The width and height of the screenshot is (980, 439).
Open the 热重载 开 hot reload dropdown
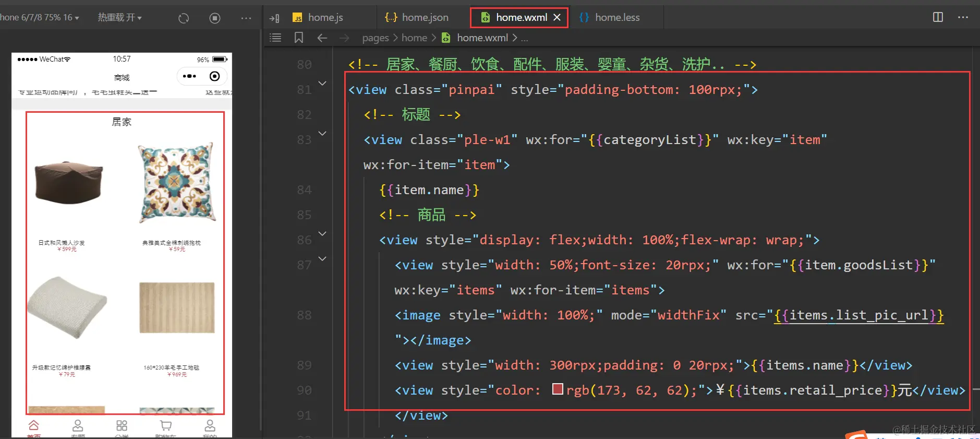click(x=119, y=18)
